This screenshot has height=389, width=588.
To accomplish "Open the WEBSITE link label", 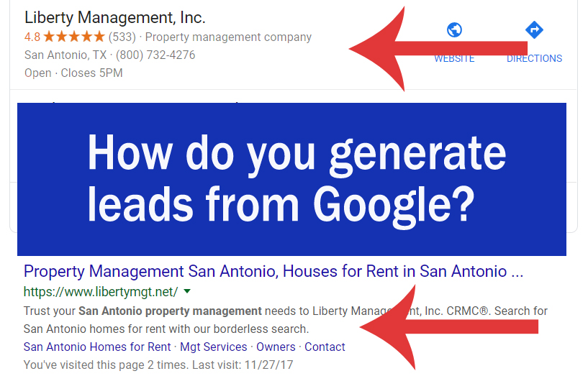I will (454, 59).
